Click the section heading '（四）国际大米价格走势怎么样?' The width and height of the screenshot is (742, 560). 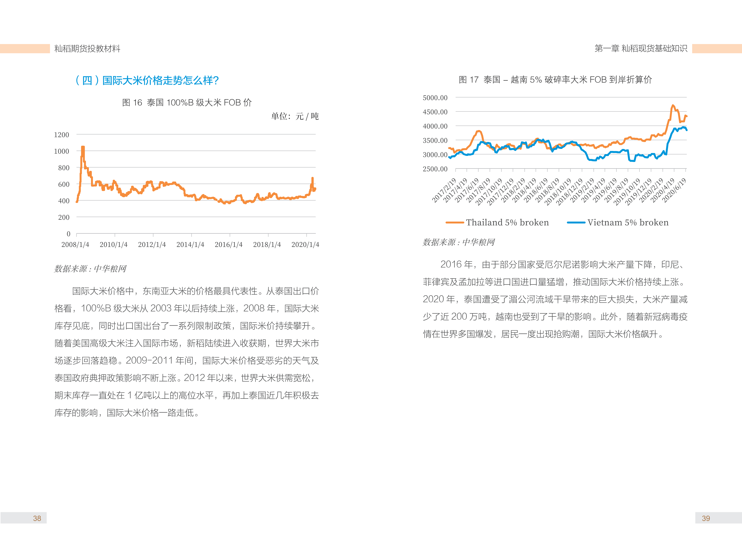147,80
